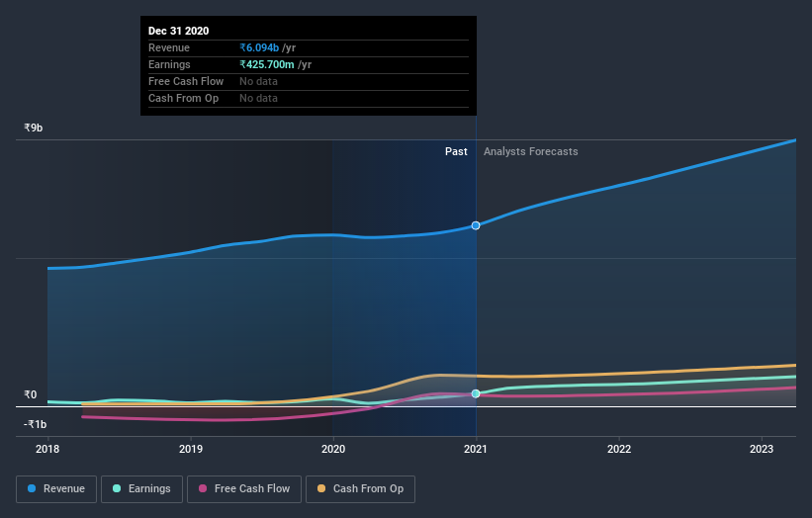Toggle the Revenue legend button
The image size is (812, 518).
[56, 489]
